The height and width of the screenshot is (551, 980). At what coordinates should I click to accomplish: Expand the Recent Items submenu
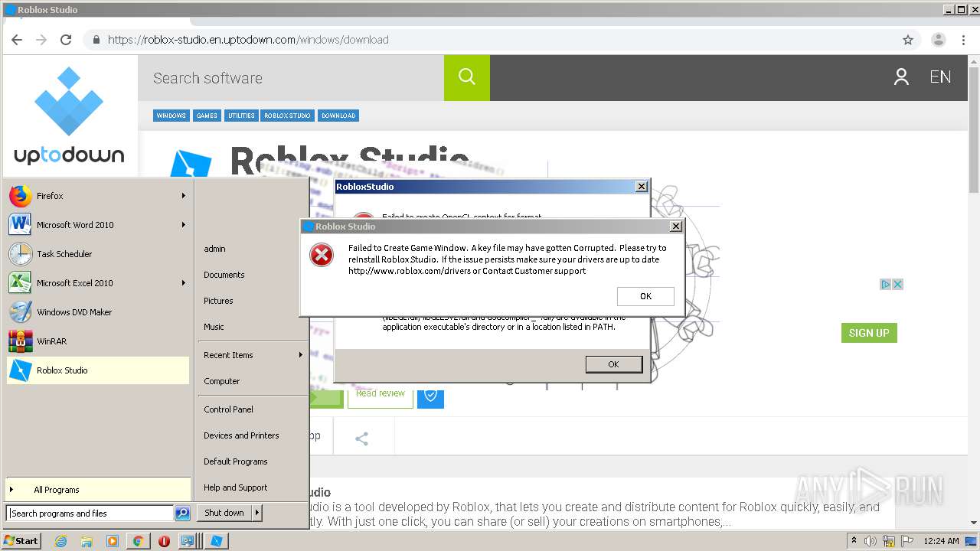(x=253, y=355)
